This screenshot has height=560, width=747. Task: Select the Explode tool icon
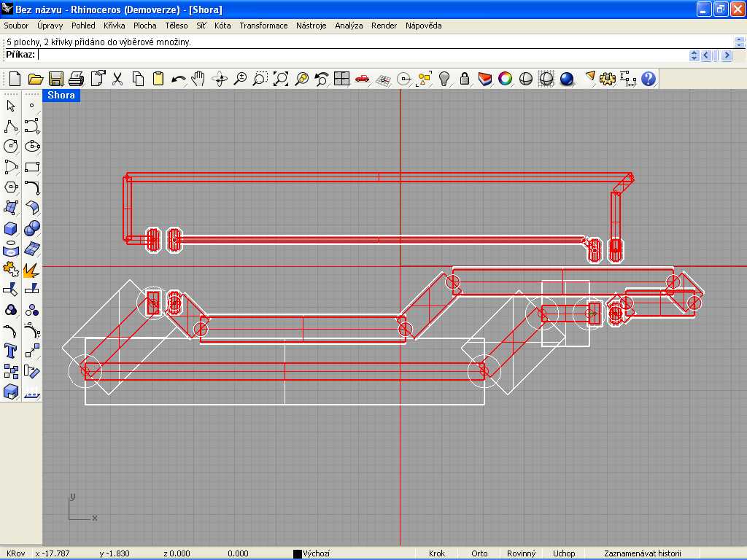coord(31,269)
